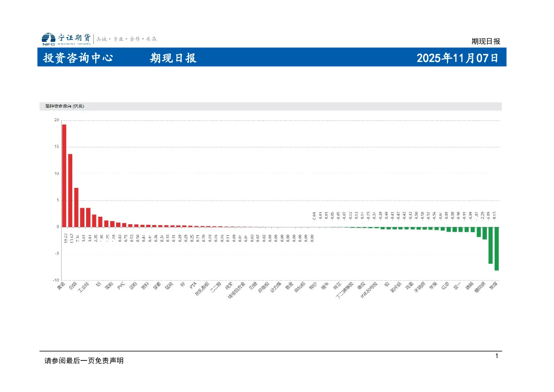Click the chart title 品种资金流向 (亿元)
Screen dimensions: 554x392
point(64,106)
